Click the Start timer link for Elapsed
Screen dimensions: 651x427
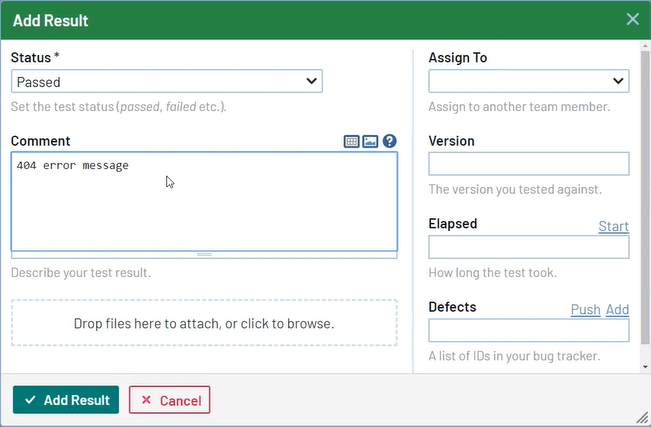click(613, 226)
